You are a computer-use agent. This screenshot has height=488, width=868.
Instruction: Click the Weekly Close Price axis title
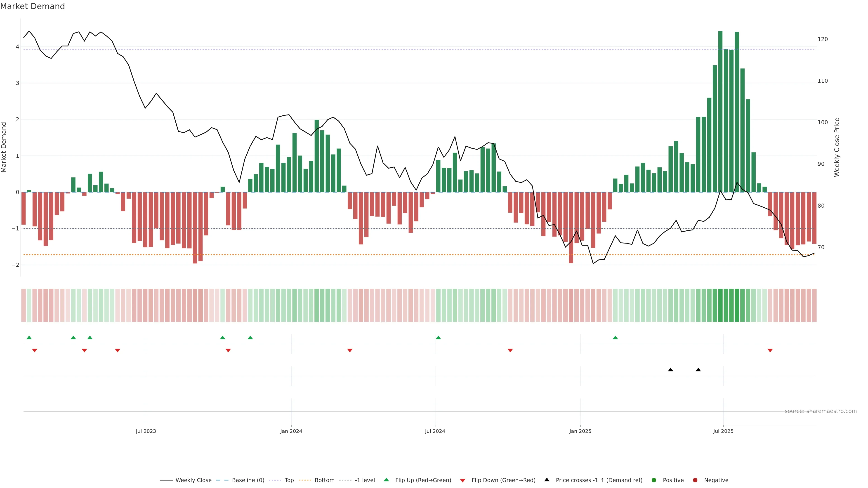coord(837,147)
